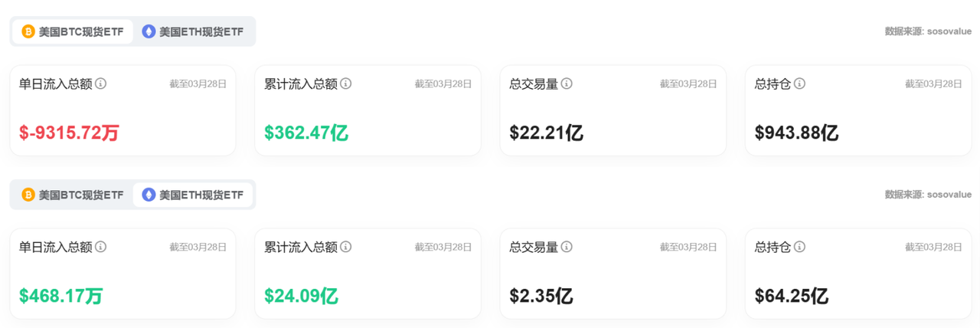The height and width of the screenshot is (328, 980).
Task: Click info icon on the $-9315.72万 daily inflow card
Action: (x=101, y=84)
